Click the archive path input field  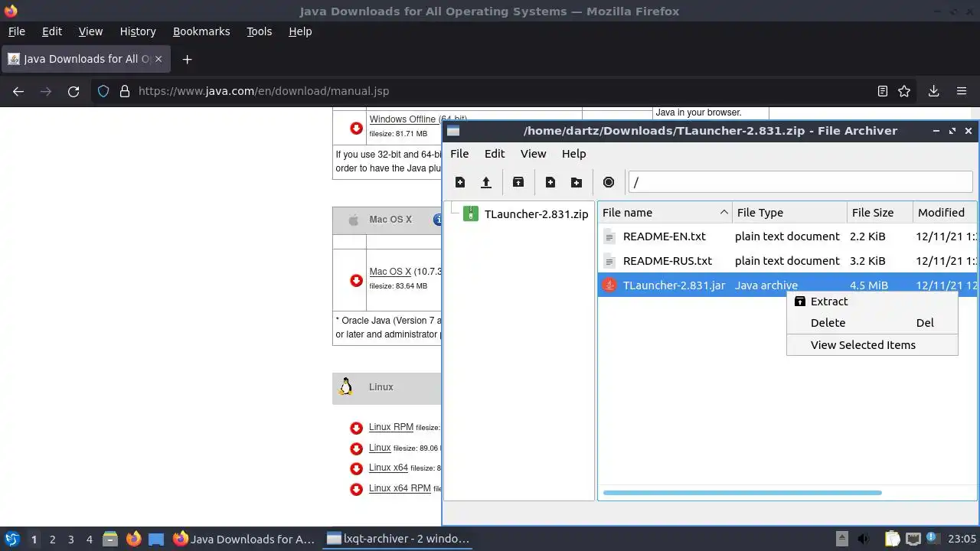[x=800, y=182]
